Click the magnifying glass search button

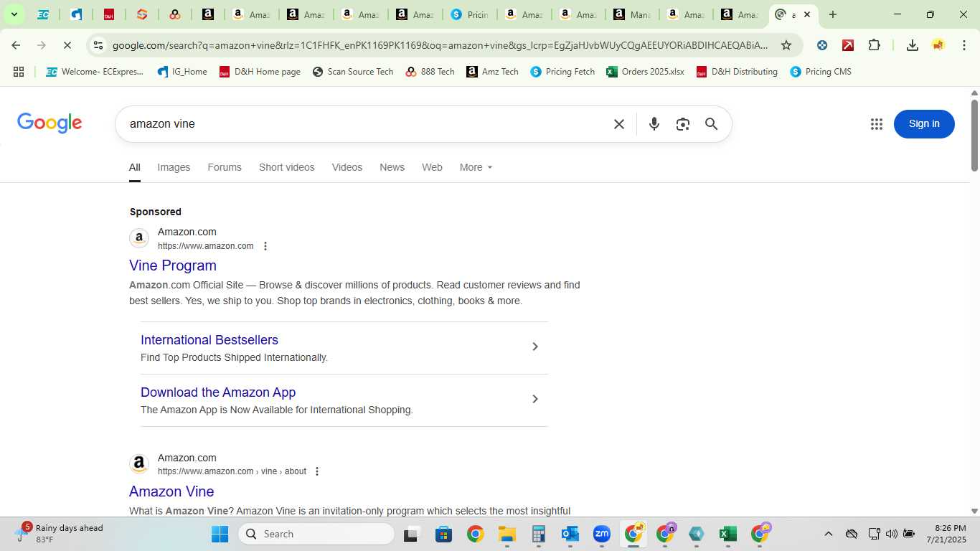pos(711,124)
